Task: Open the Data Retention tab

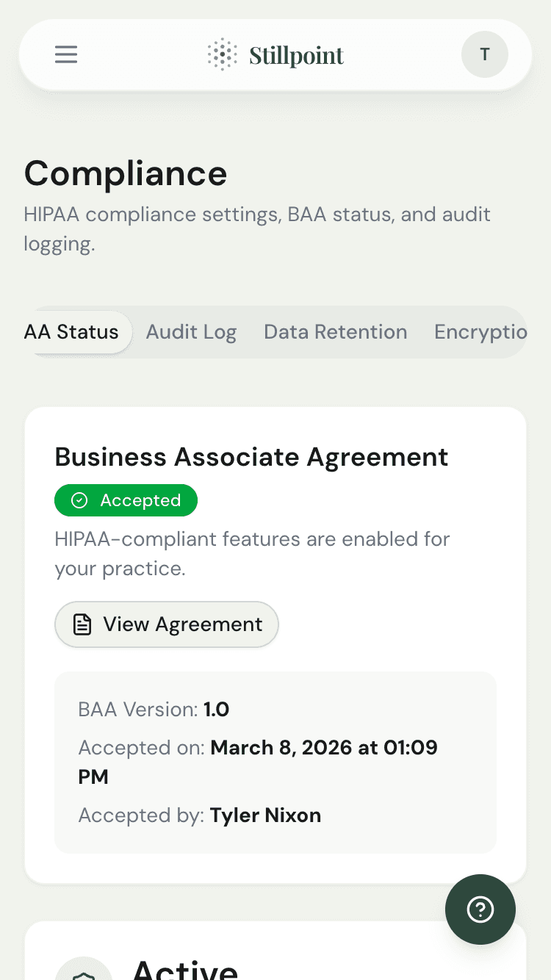Action: [335, 332]
